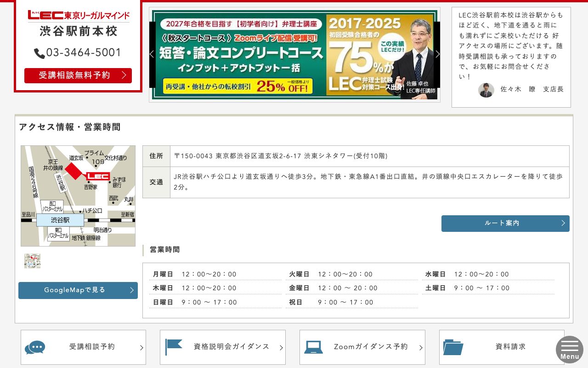Click the 営業時間 subheading

[x=165, y=250]
